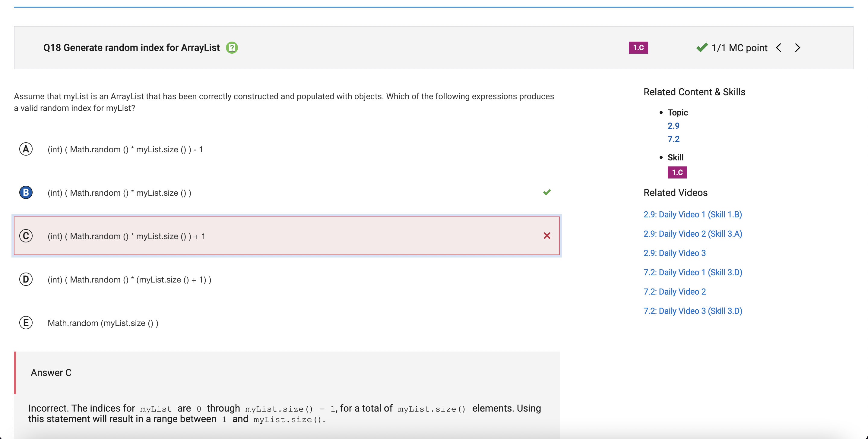Open 2.9: Daily Video 1 (Skill 1.B)

tap(692, 214)
